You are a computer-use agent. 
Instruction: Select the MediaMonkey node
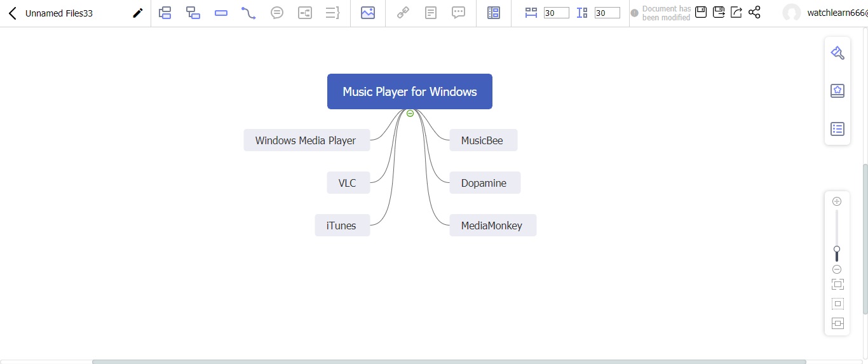492,226
